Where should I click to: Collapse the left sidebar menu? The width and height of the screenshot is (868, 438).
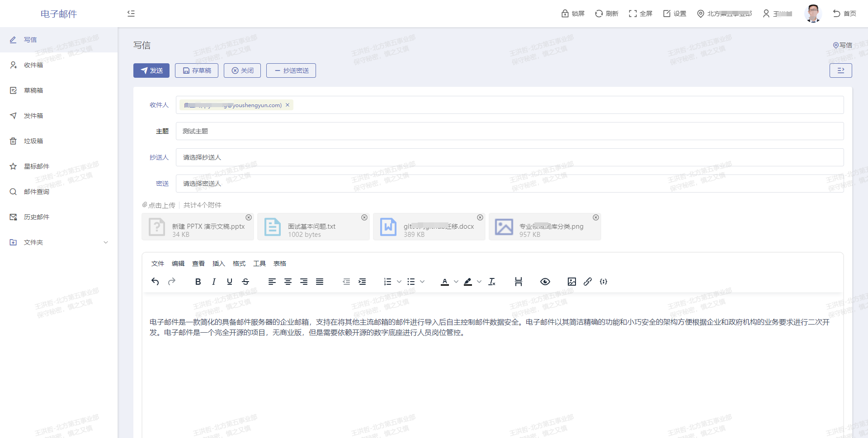click(131, 14)
